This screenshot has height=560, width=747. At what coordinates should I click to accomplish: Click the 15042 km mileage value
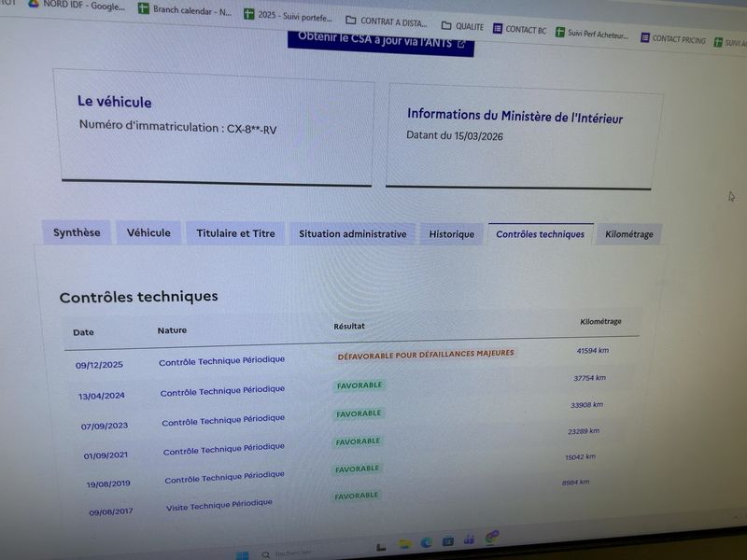[x=580, y=457]
